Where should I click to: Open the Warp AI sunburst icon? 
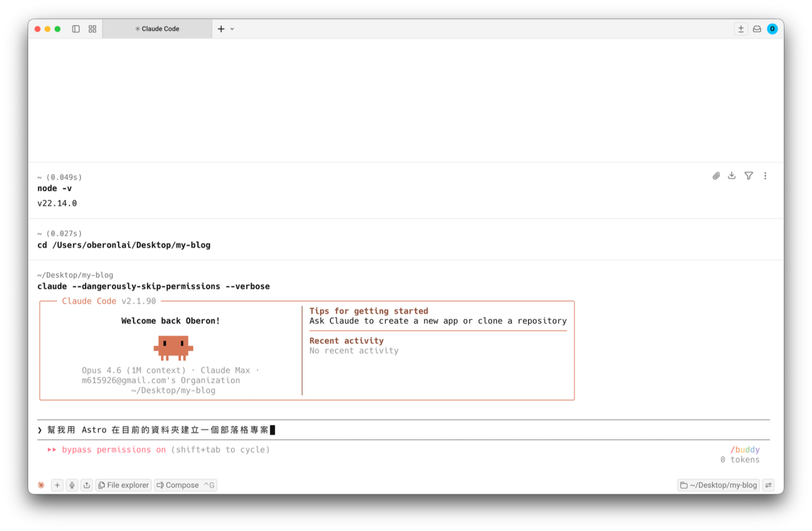pyautogui.click(x=41, y=485)
